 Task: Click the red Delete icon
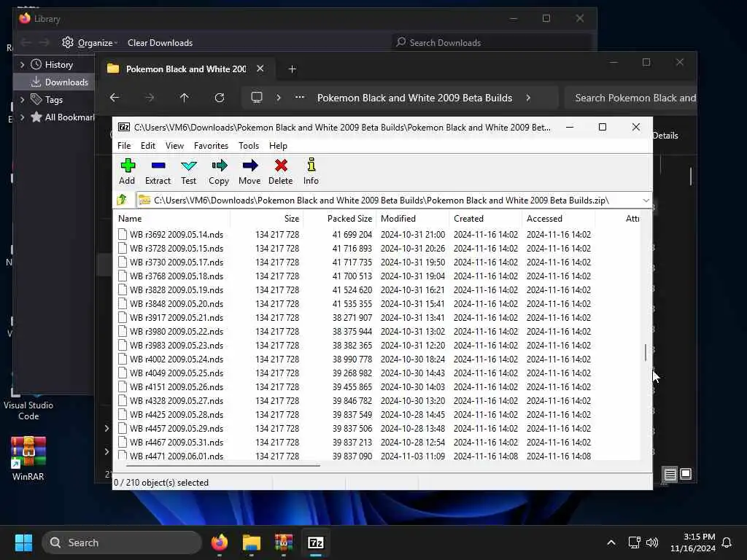(281, 171)
